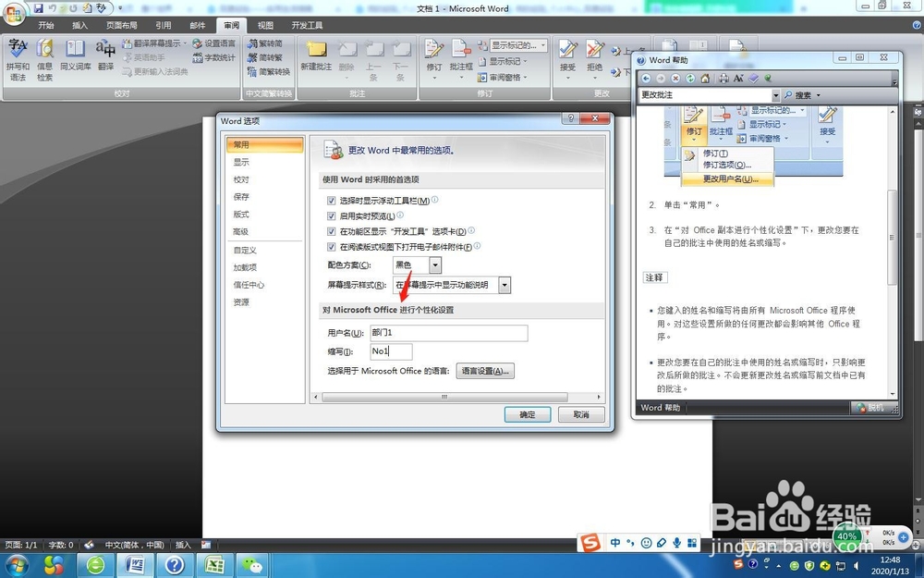Select Proofing (校对) category in Word Options
The height and width of the screenshot is (578, 924).
coord(264,179)
